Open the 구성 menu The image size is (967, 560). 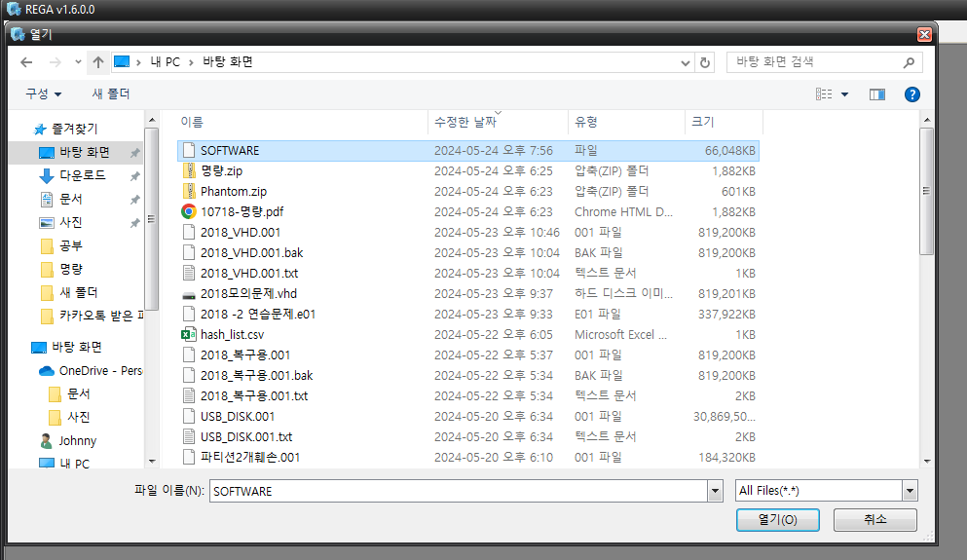(43, 93)
